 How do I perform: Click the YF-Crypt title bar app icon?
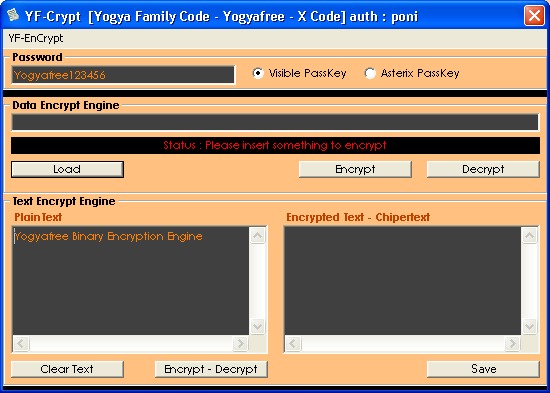tap(13, 15)
